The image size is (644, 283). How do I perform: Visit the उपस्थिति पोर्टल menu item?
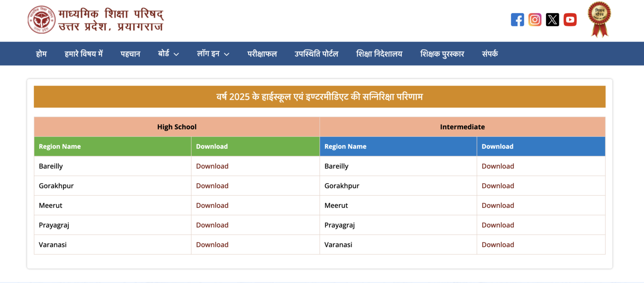coord(317,54)
